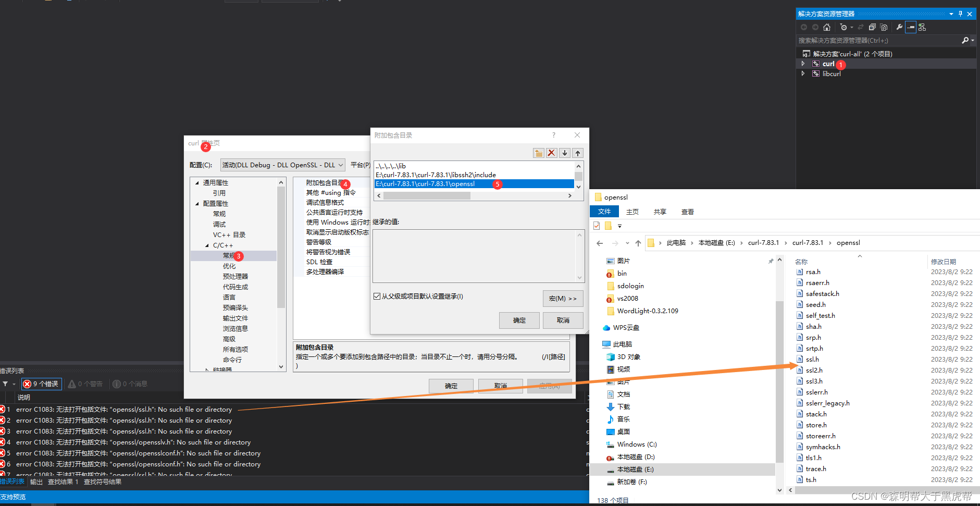Click the search magnifier in Solution Explorer
This screenshot has width=980, height=506.
(x=965, y=40)
